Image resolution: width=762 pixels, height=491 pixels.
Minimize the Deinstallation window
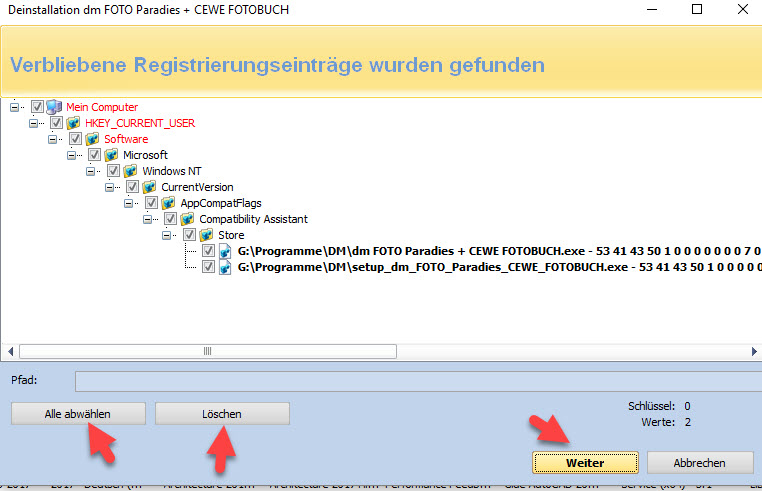point(652,9)
